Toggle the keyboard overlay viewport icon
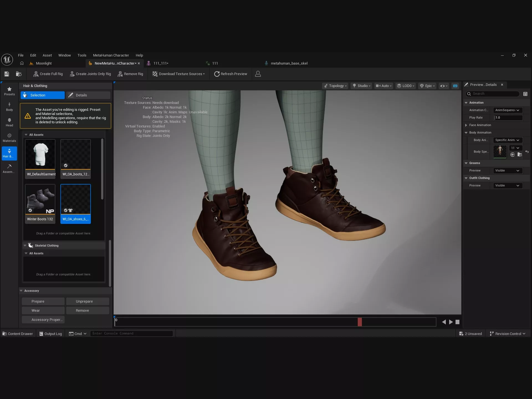532x399 pixels. coord(455,86)
